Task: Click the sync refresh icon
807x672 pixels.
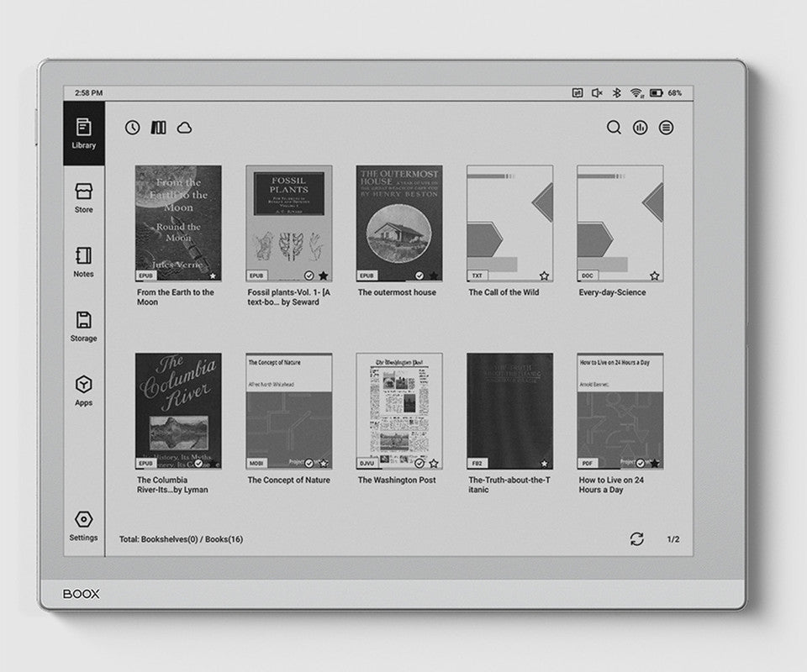Action: click(x=637, y=539)
